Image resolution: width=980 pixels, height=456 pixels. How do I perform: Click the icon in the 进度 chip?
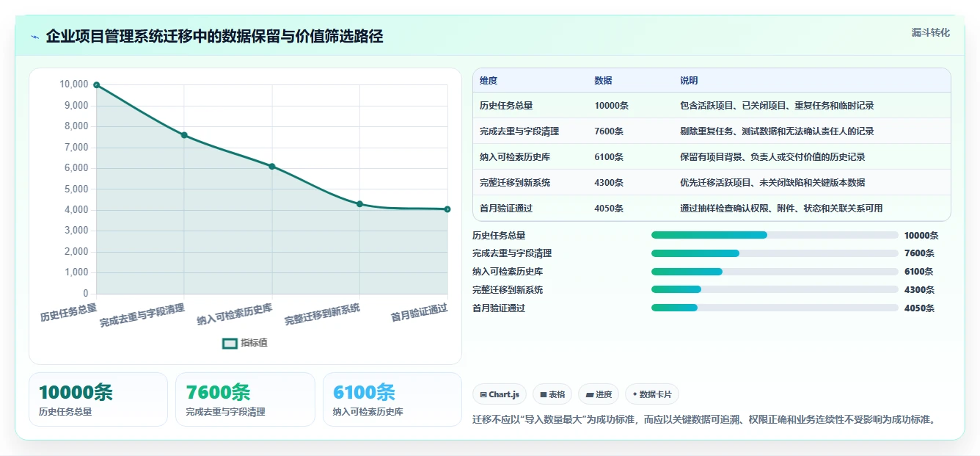(590, 394)
